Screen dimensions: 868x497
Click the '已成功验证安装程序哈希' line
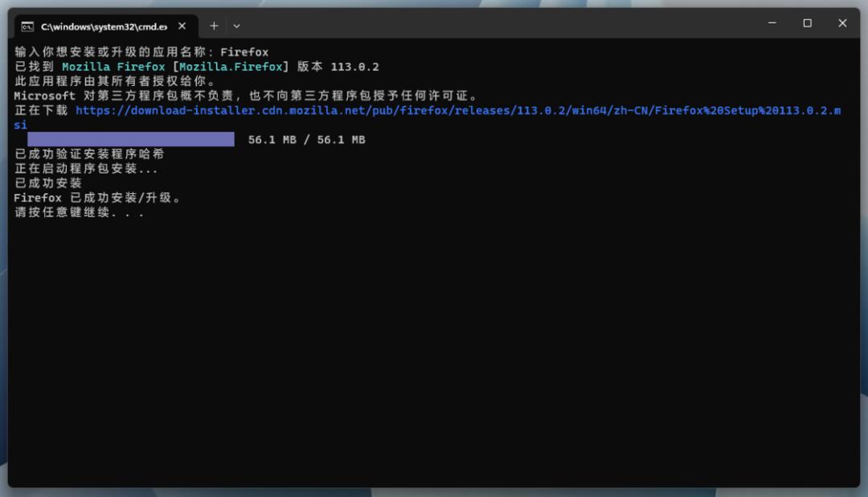click(x=90, y=154)
